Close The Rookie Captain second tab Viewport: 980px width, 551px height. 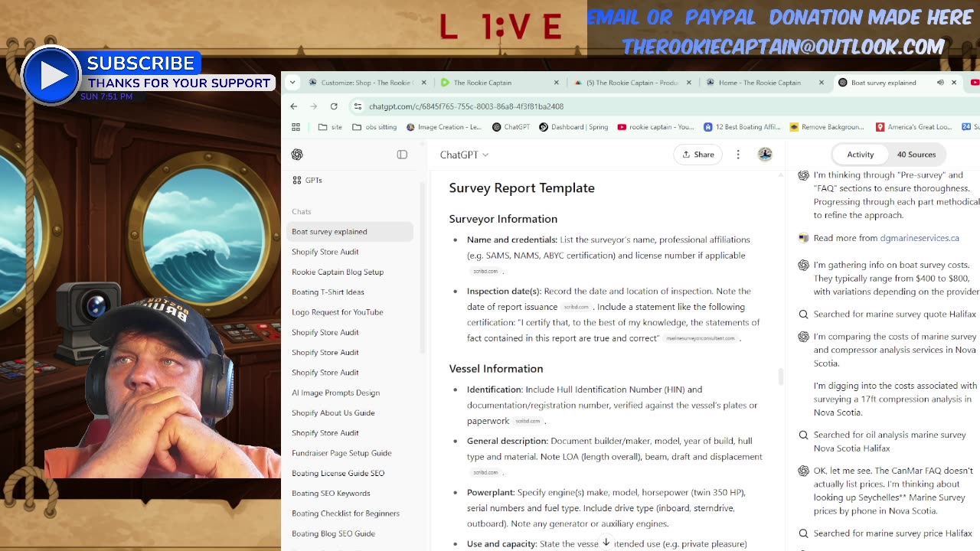click(x=557, y=83)
